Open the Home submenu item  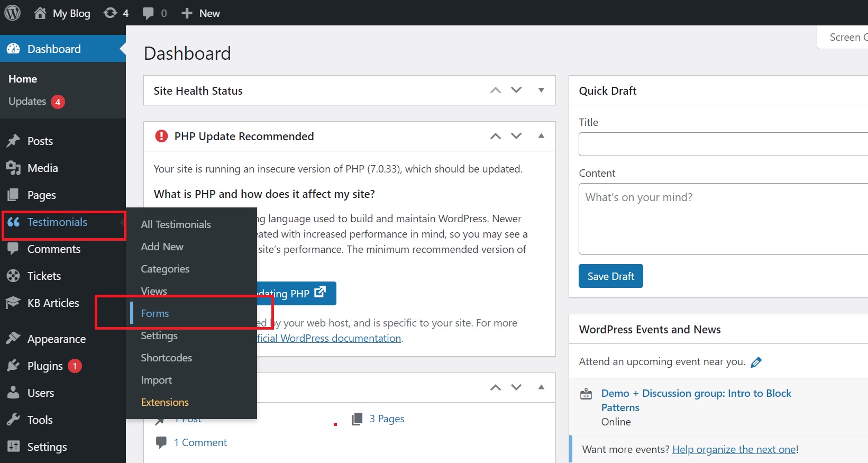(23, 79)
